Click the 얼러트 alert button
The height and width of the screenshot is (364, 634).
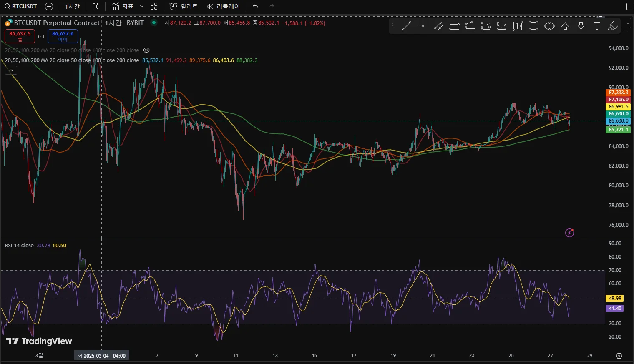tap(184, 6)
